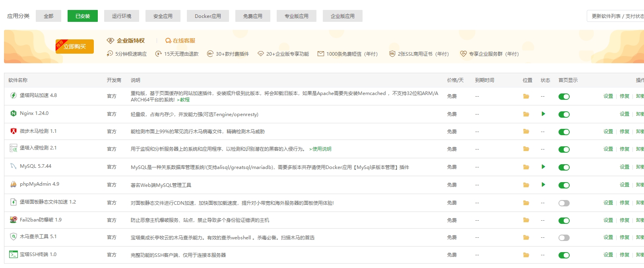Open folder location for MySQL 5.7.44
The image size is (644, 268).
point(526,167)
